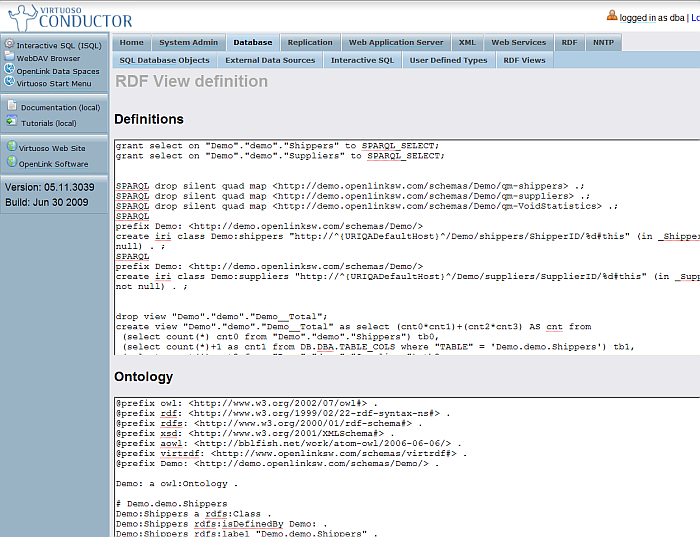Viewport: 700px width, 537px height.
Task: Click the WebDAV Browser folder icon
Action: click(10, 58)
